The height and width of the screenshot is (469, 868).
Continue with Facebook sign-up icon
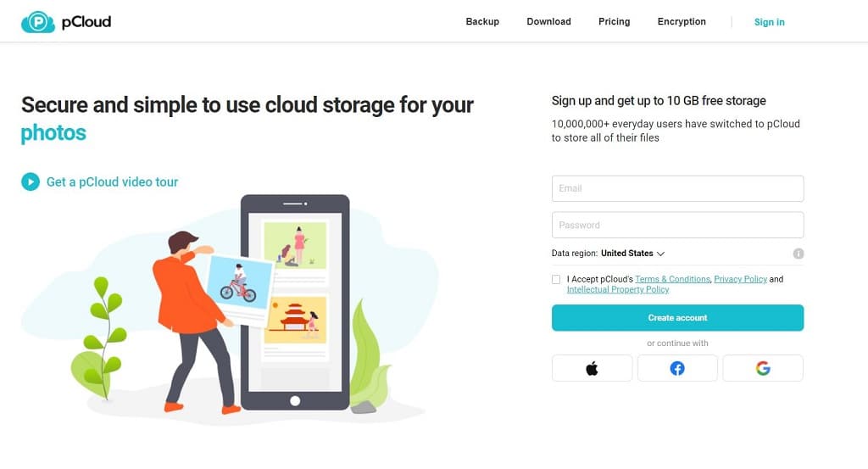click(x=677, y=368)
